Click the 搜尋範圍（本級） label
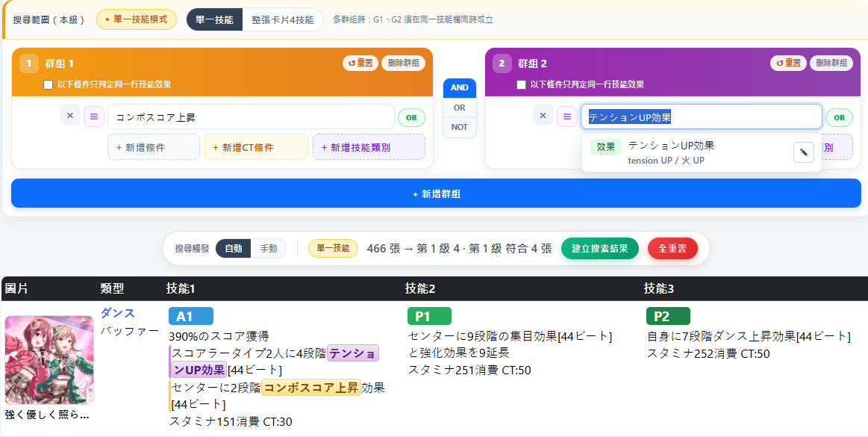Image resolution: width=868 pixels, height=437 pixels. click(x=49, y=19)
